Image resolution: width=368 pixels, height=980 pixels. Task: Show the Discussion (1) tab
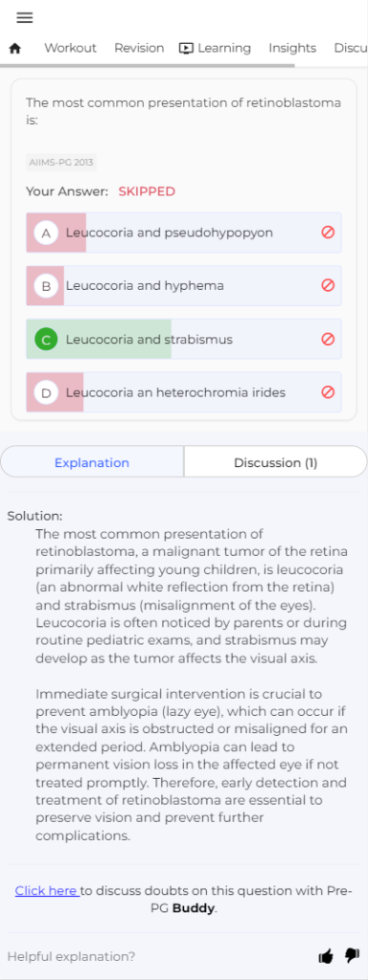tap(275, 462)
